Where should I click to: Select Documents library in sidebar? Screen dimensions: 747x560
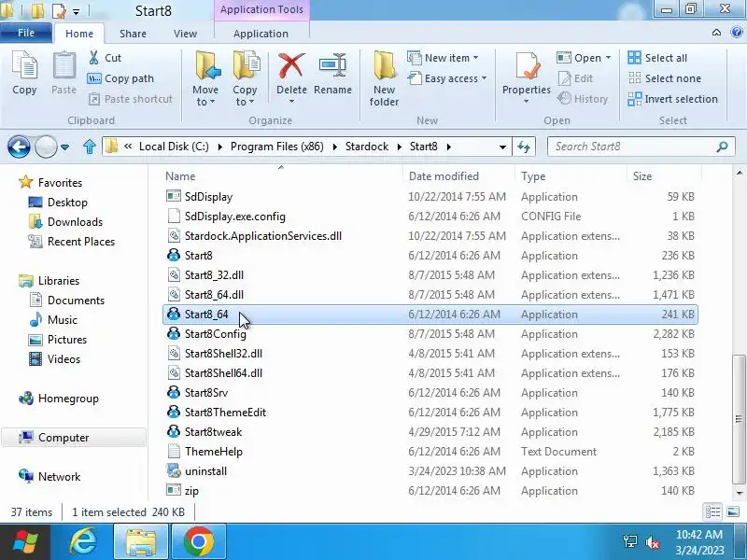tap(66, 300)
